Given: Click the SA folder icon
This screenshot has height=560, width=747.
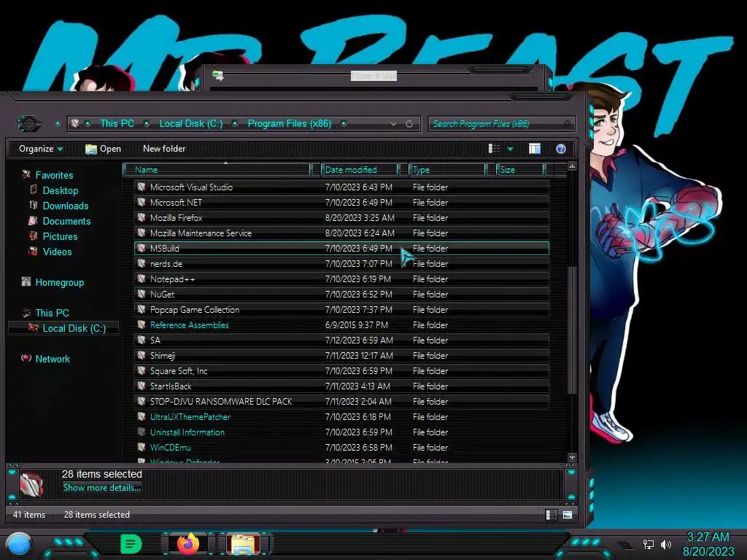Looking at the screenshot, I should (x=142, y=340).
